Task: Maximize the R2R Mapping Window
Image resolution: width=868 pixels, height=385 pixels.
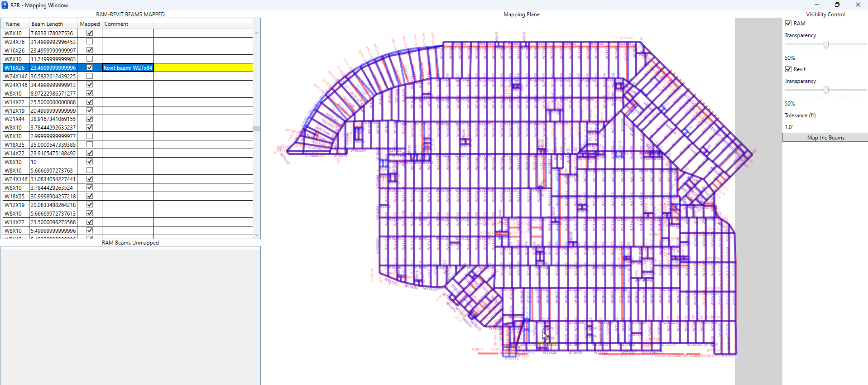Action: click(x=837, y=5)
